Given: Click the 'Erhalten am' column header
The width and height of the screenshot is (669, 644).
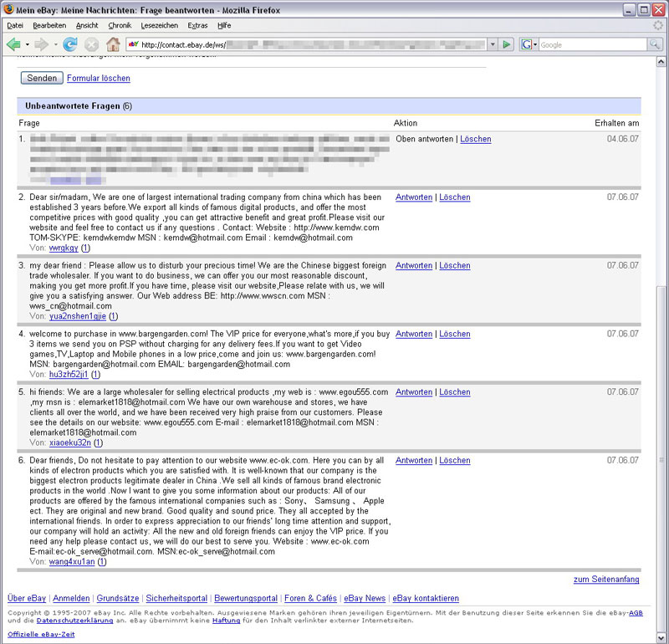Looking at the screenshot, I should (617, 123).
